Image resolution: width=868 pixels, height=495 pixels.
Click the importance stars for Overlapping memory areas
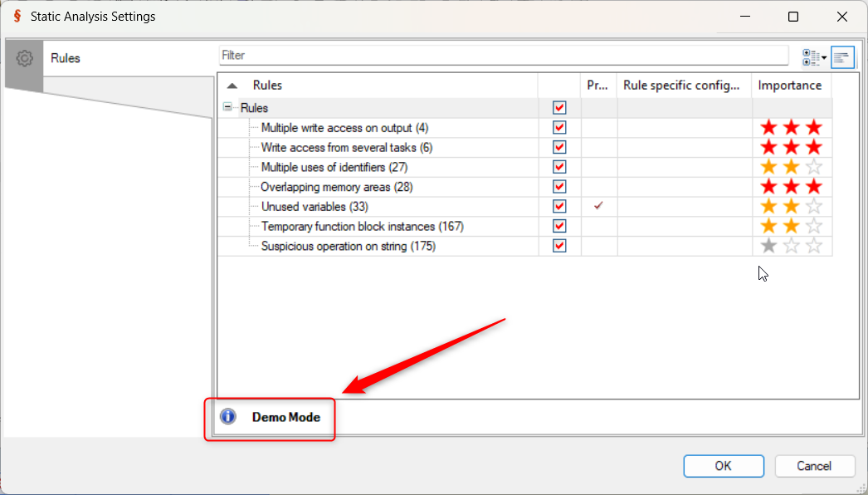click(791, 187)
